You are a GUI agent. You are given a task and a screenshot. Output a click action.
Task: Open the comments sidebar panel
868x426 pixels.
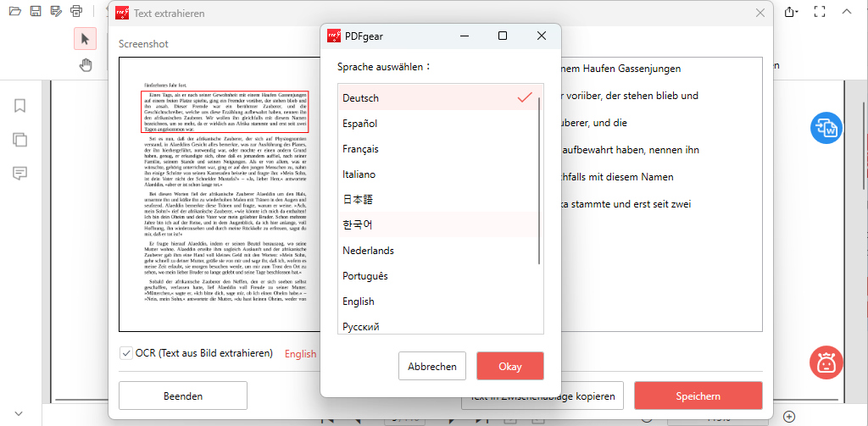click(20, 174)
